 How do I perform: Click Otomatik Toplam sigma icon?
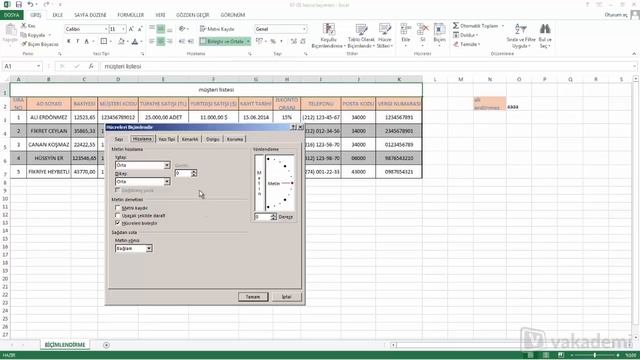[456, 26]
